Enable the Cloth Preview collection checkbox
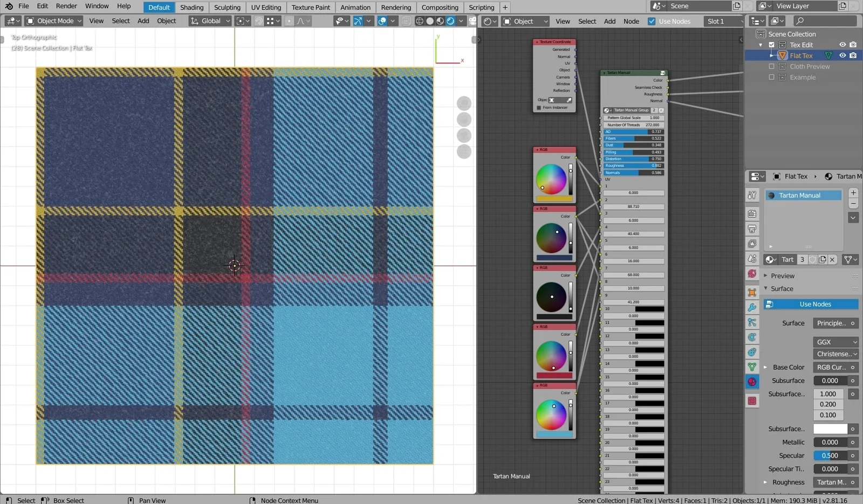The width and height of the screenshot is (863, 504). (x=772, y=66)
